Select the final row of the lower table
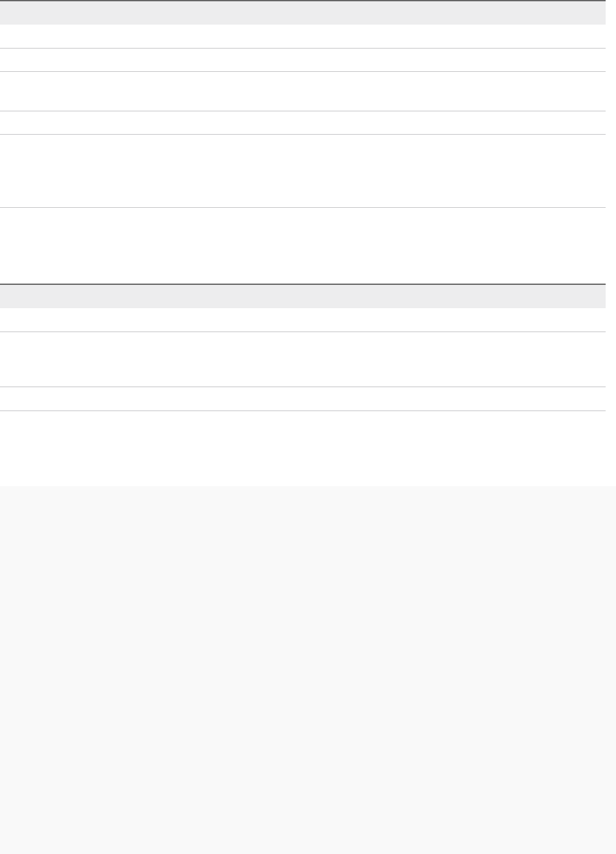 coord(303,448)
